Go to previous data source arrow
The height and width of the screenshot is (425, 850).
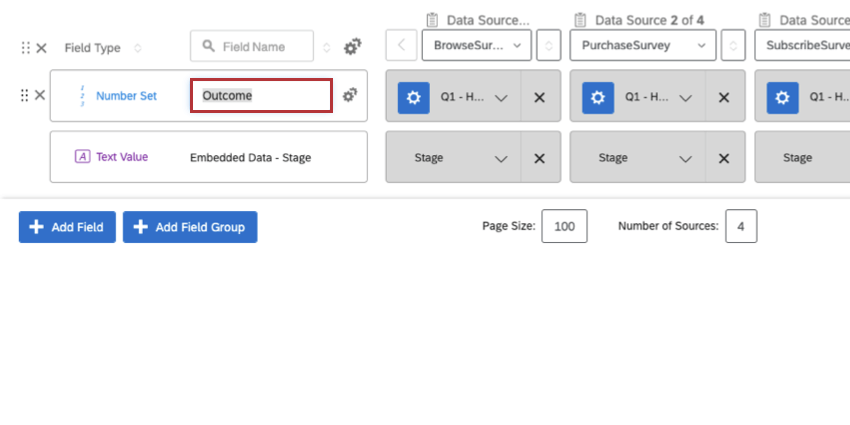[x=401, y=45]
